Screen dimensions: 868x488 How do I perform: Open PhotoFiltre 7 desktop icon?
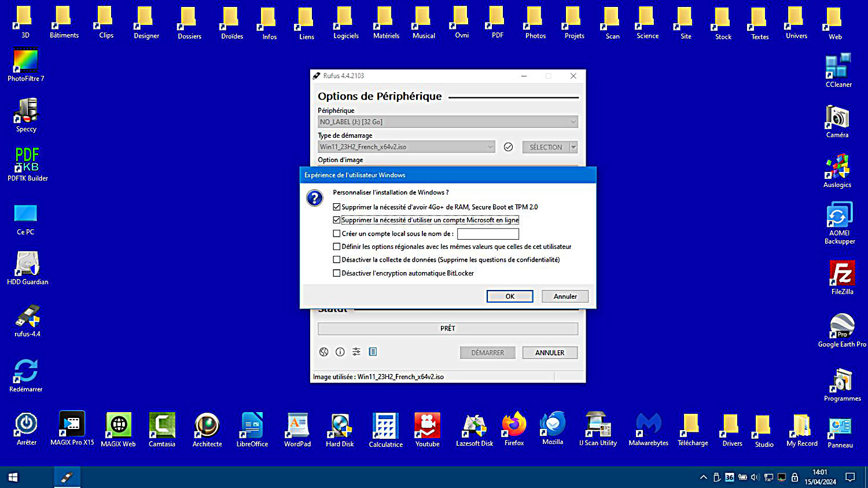(26, 64)
